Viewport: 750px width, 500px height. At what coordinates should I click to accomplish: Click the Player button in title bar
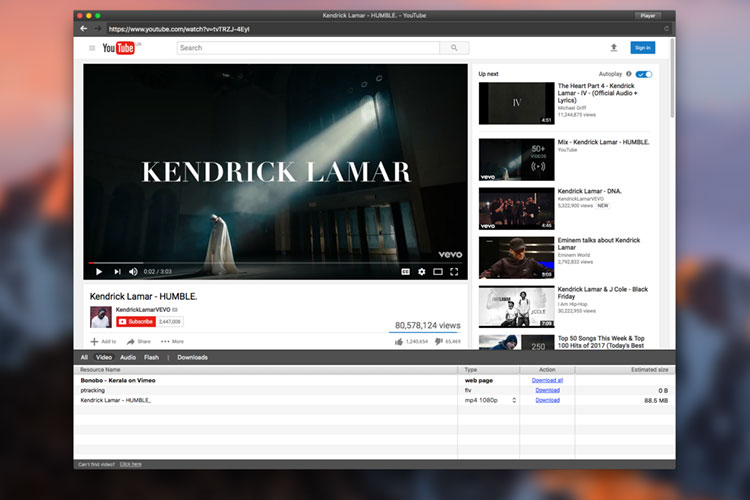coord(648,16)
